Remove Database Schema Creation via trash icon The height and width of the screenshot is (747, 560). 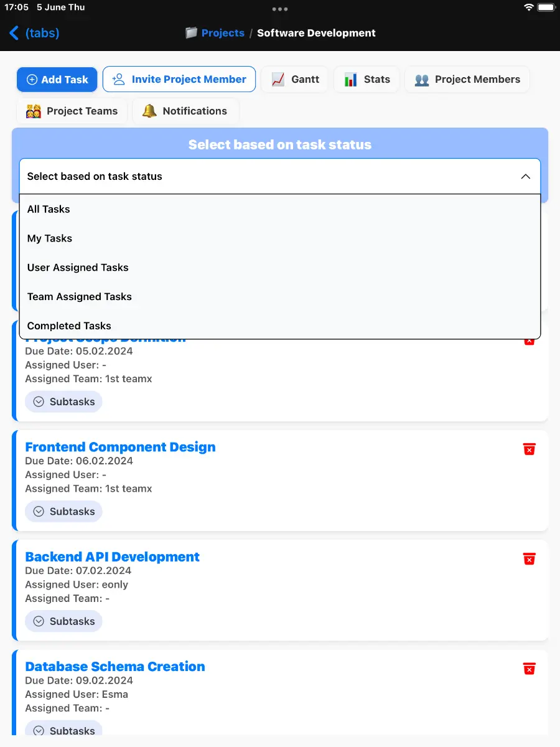pos(530,669)
